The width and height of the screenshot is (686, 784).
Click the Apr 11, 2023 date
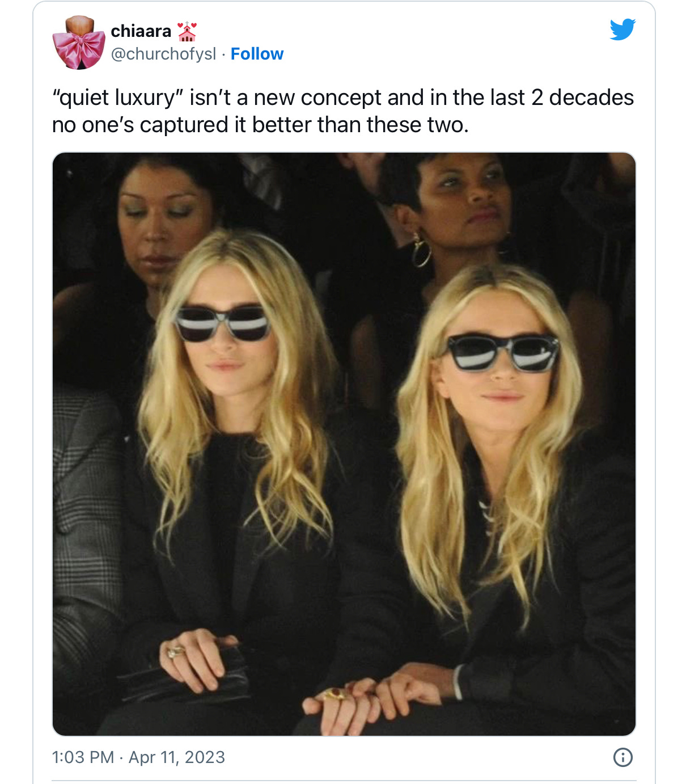pos(177,757)
